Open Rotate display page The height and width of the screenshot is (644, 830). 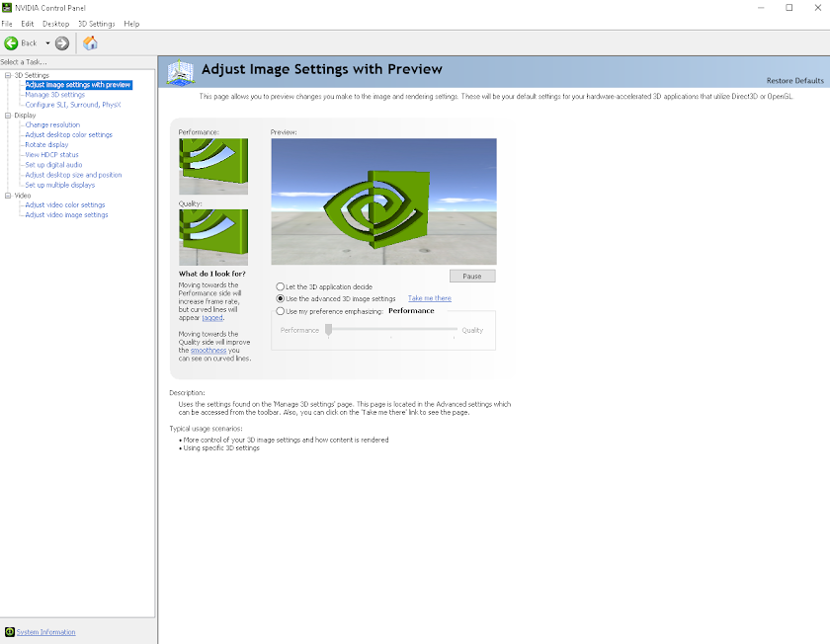click(x=46, y=144)
